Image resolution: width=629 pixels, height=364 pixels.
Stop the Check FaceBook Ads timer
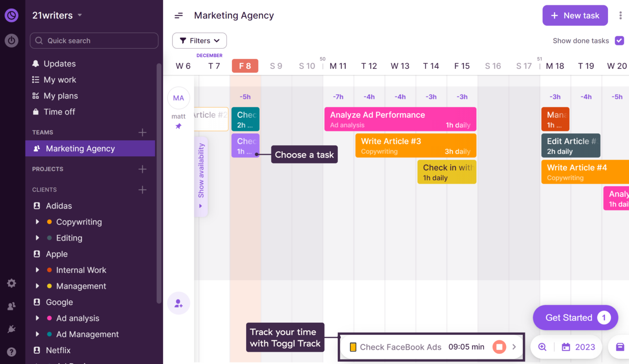(499, 347)
